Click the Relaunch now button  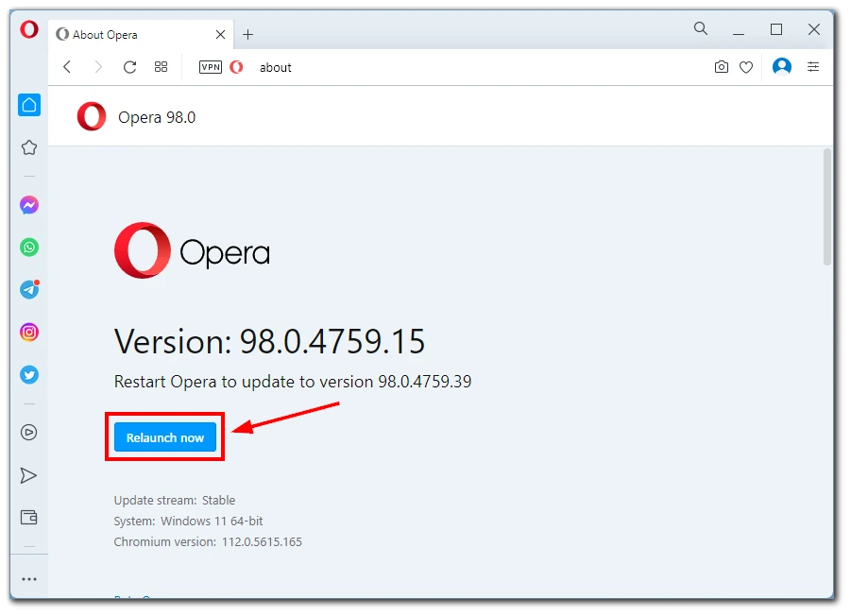165,437
